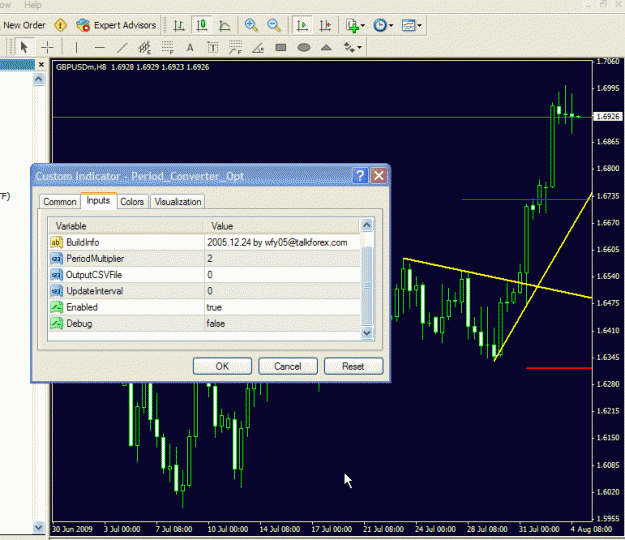The width and height of the screenshot is (625, 540).
Task: Zoom in on the chart
Action: coord(251,26)
